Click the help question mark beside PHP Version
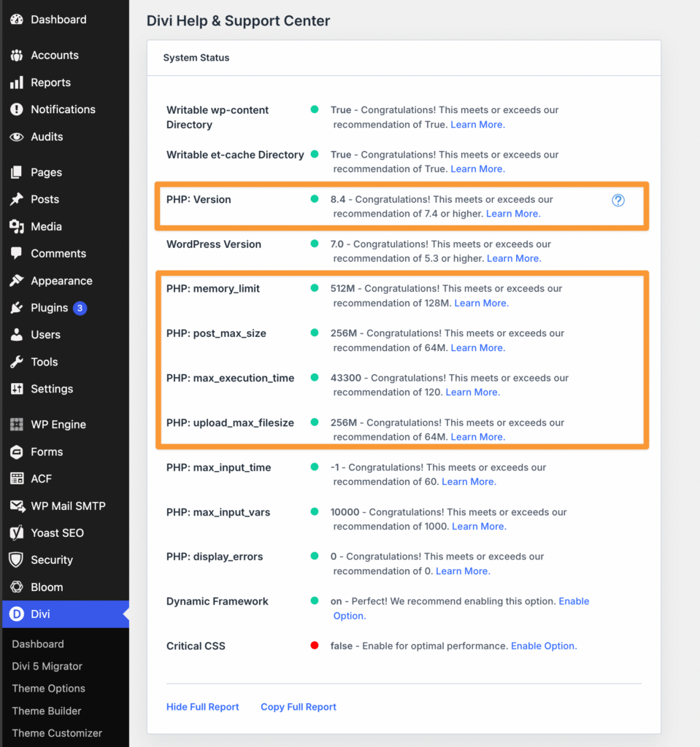 click(x=618, y=200)
